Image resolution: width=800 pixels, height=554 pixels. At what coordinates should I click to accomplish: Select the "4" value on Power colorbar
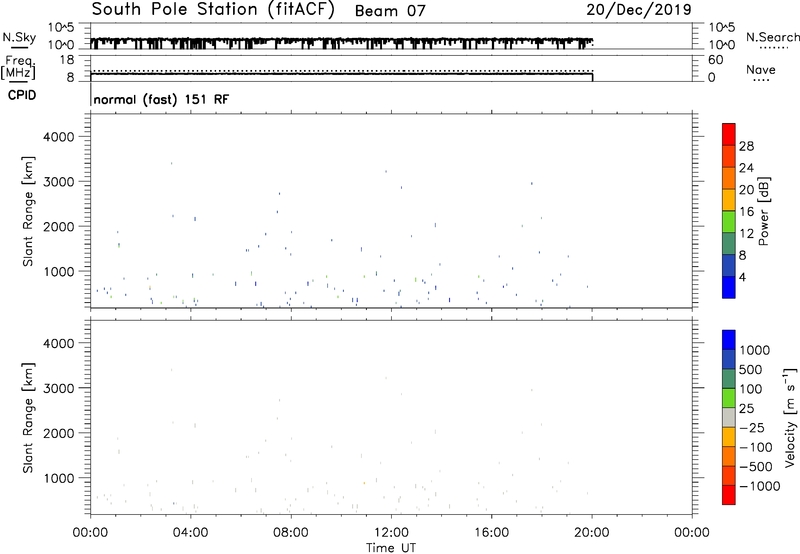point(742,277)
